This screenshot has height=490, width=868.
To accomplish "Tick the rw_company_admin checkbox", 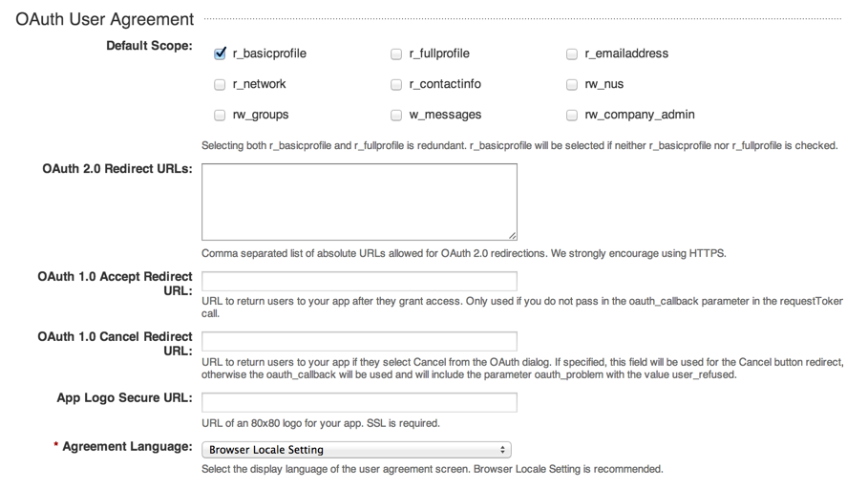I will tap(572, 116).
